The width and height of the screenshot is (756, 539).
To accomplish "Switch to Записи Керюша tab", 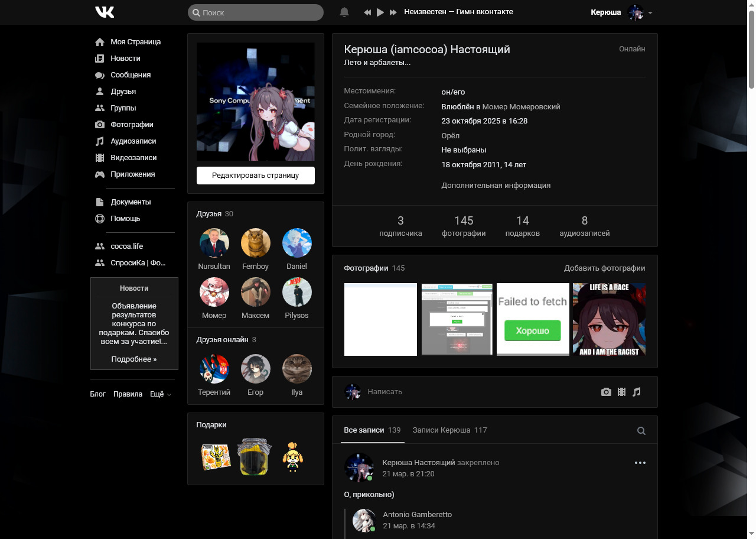I will tap(449, 430).
